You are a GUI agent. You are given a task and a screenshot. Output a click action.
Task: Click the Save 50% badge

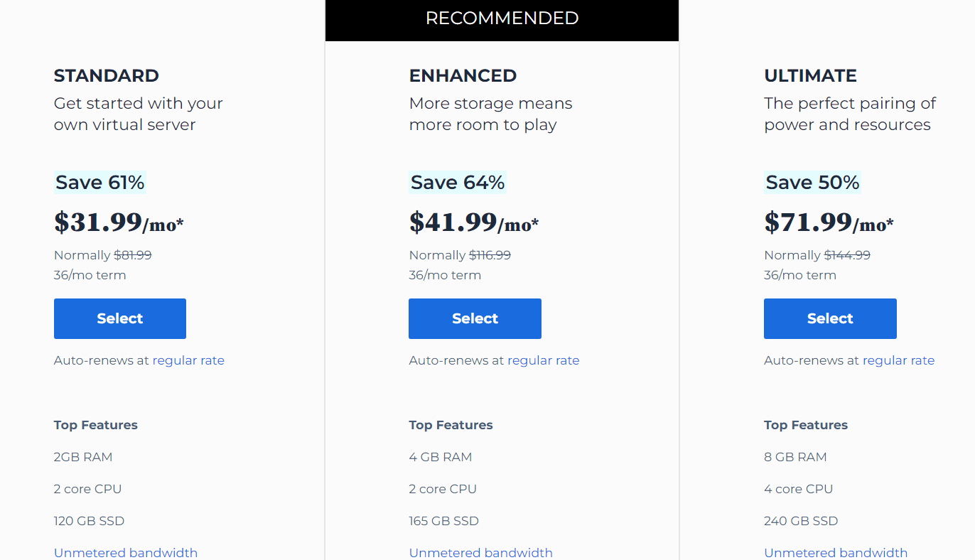812,183
